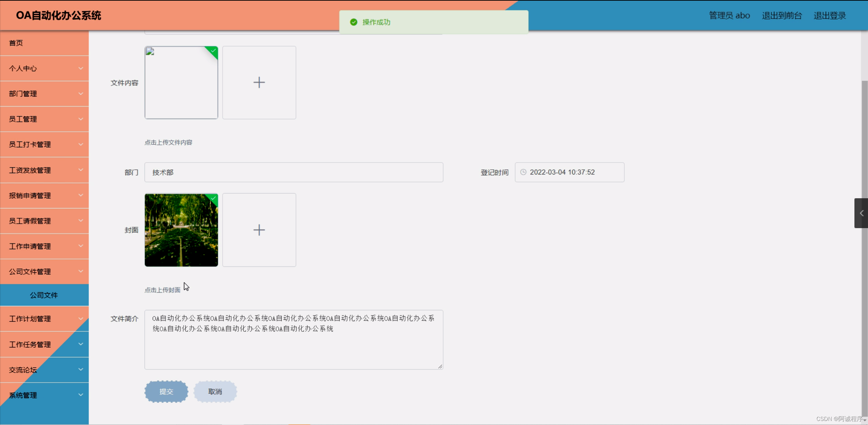This screenshot has width=868, height=425.
Task: Click inside the 文件简介 description textarea
Action: (x=294, y=339)
